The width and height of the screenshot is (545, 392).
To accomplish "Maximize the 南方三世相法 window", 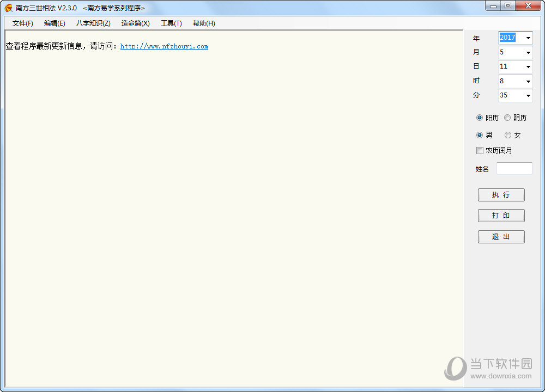I will pos(508,6).
